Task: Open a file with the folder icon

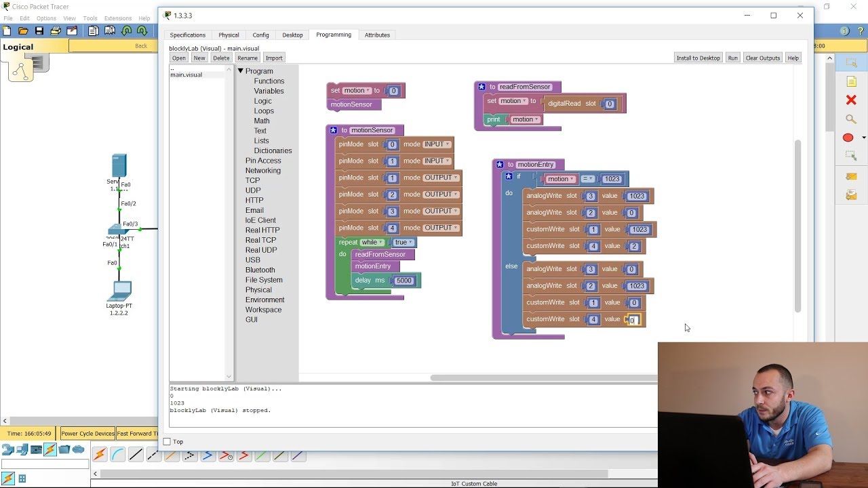Action: (x=23, y=30)
